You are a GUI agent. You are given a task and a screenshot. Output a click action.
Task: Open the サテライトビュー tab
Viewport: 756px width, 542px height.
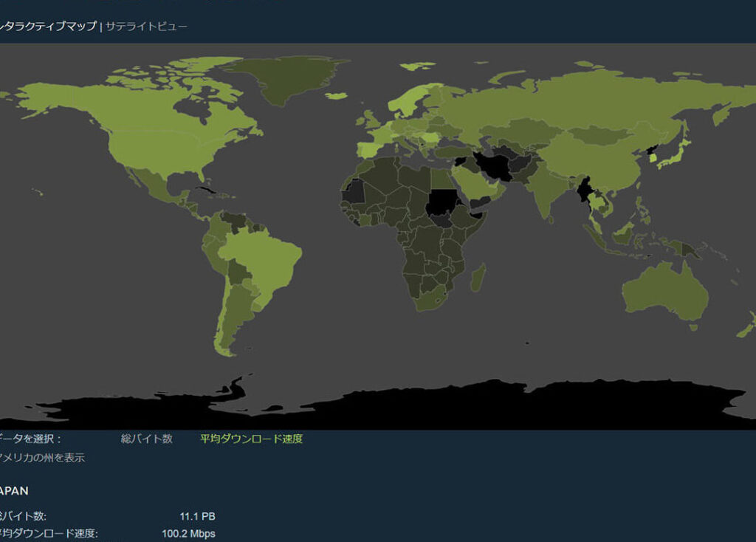point(146,27)
